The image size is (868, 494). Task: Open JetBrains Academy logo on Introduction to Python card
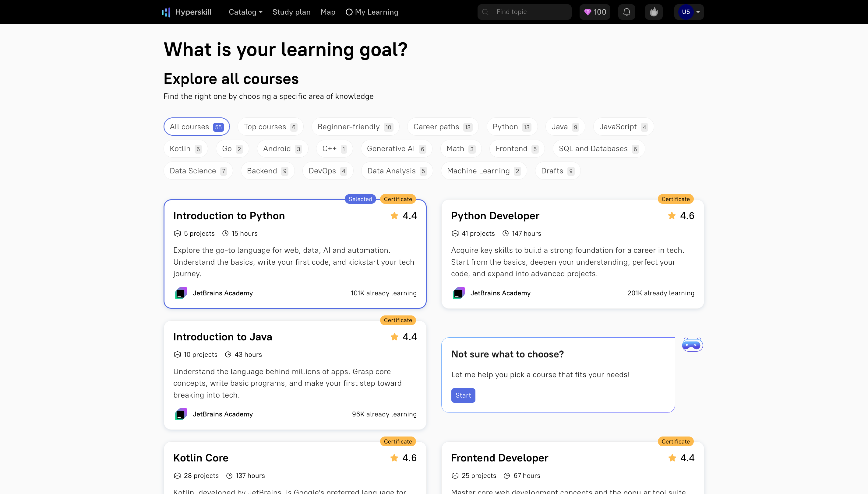pyautogui.click(x=181, y=293)
